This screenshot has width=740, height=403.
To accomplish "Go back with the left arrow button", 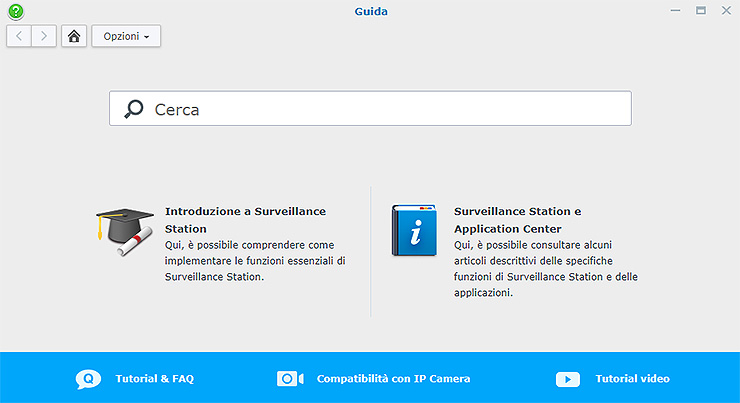I will [20, 36].
